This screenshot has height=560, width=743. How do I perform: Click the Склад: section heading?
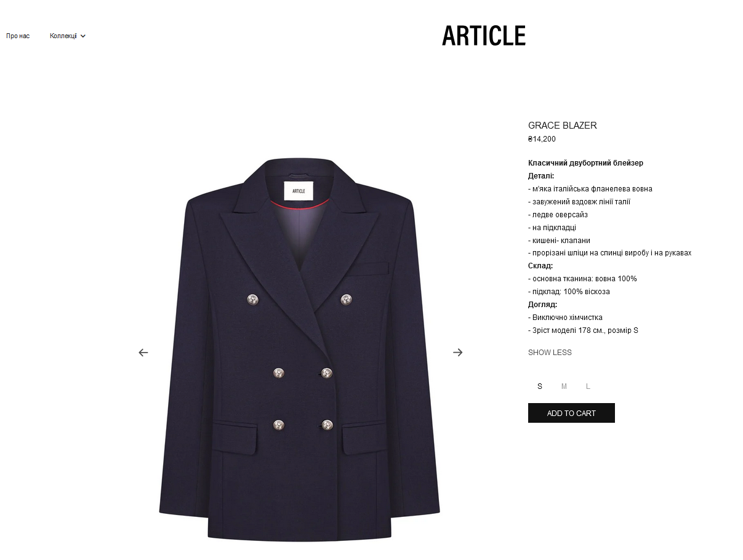tap(540, 266)
